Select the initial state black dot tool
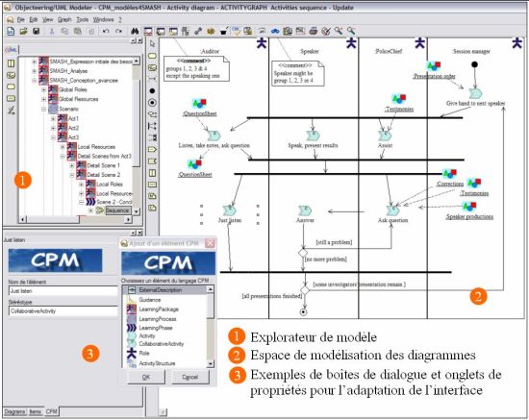 (x=152, y=90)
